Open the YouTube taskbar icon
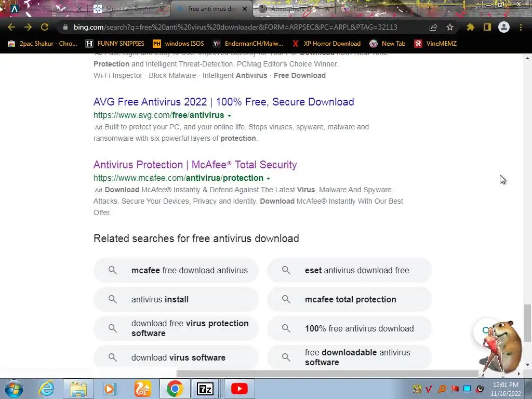532x399 pixels. pos(239,389)
